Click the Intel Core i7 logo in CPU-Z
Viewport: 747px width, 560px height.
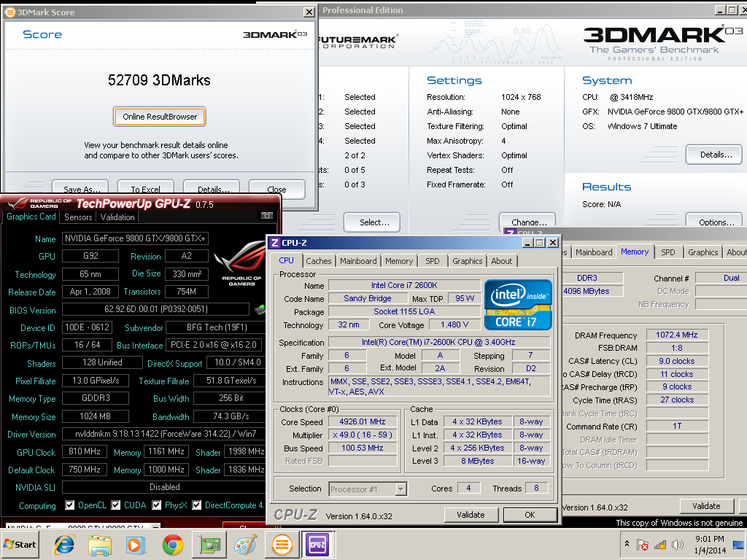pos(518,305)
